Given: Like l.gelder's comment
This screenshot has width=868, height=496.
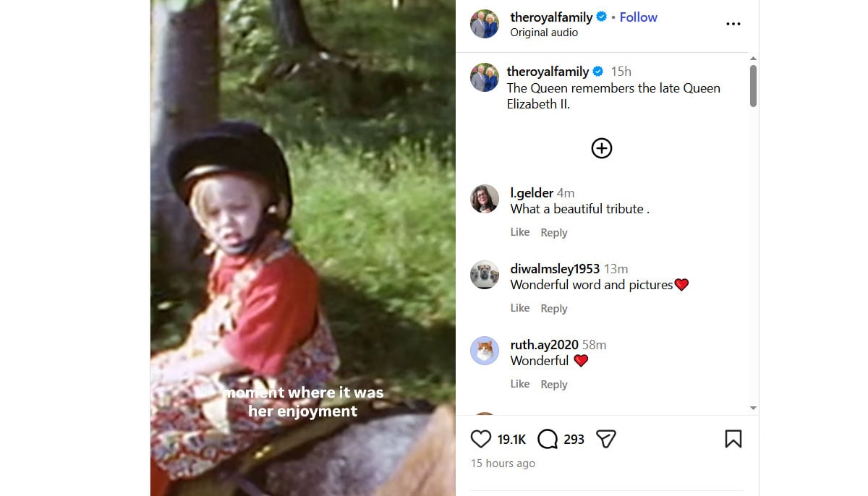Looking at the screenshot, I should 520,232.
